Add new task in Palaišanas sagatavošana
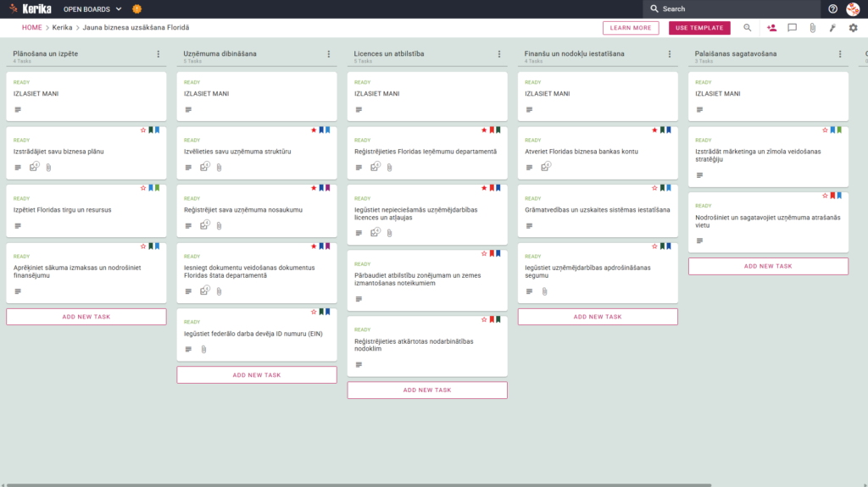The height and width of the screenshot is (487, 868). (768, 266)
